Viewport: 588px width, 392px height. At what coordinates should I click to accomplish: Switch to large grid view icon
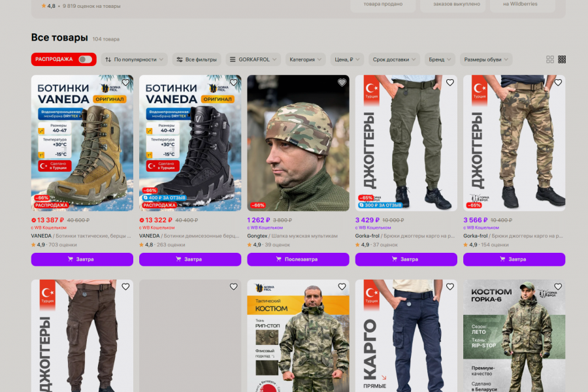[549, 59]
